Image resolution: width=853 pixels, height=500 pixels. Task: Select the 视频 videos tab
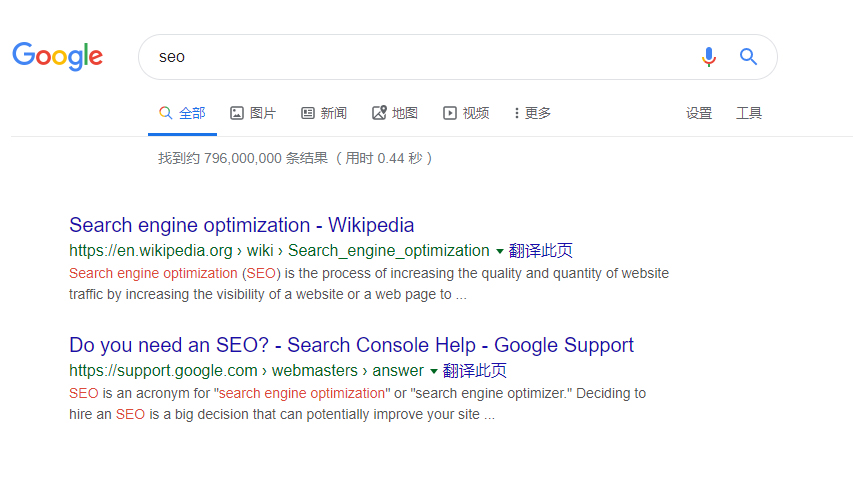coord(467,113)
